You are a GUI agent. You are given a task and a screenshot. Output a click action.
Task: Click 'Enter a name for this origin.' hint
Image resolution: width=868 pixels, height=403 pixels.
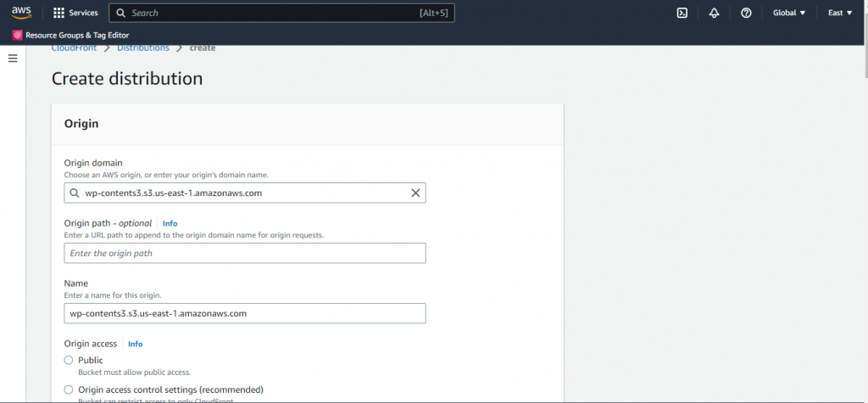(x=113, y=295)
